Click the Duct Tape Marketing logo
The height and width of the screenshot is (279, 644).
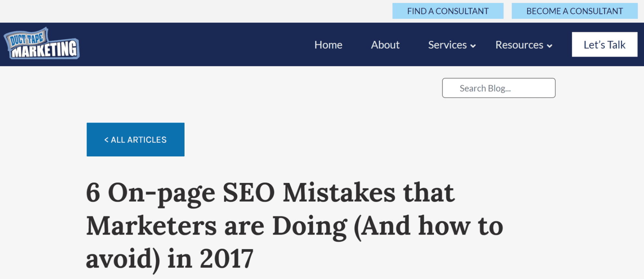tap(42, 44)
